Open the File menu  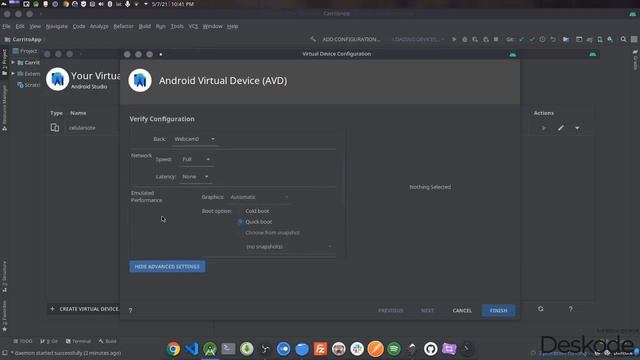[x=7, y=26]
